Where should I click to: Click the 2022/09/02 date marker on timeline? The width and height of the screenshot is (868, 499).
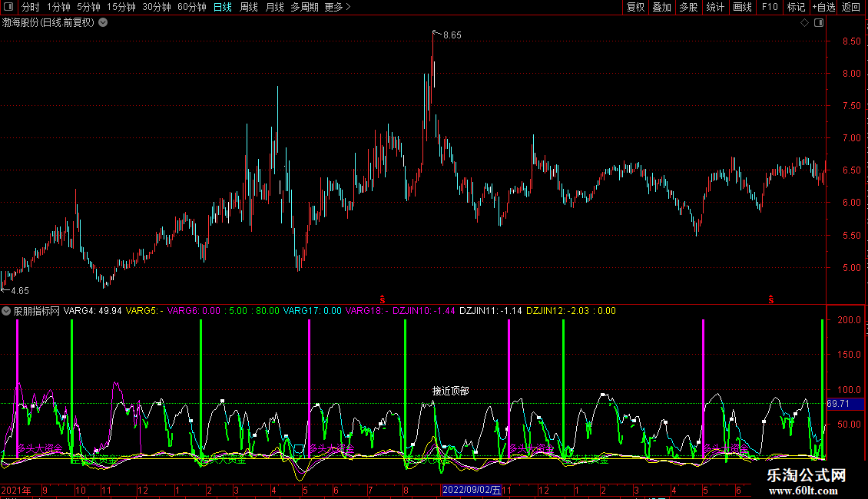point(470,490)
